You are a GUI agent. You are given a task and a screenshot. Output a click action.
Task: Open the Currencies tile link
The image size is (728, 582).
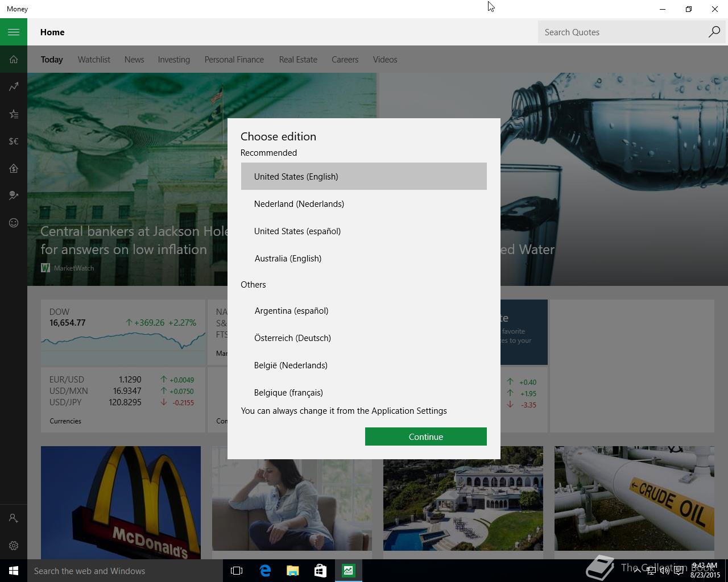coord(65,421)
